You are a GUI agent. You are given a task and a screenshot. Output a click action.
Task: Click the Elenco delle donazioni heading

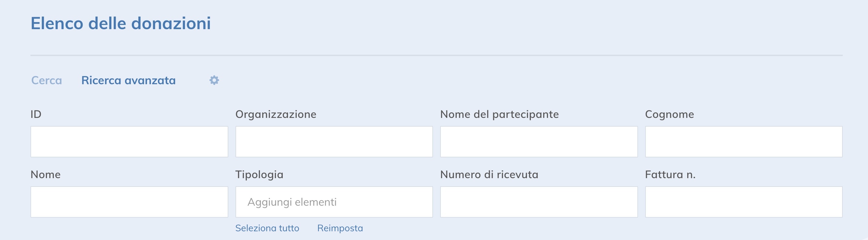tap(120, 24)
